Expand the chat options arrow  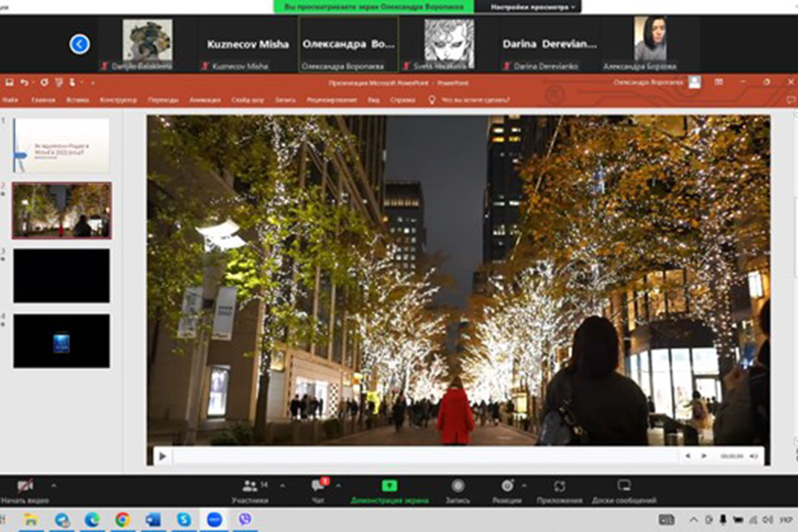tap(338, 486)
